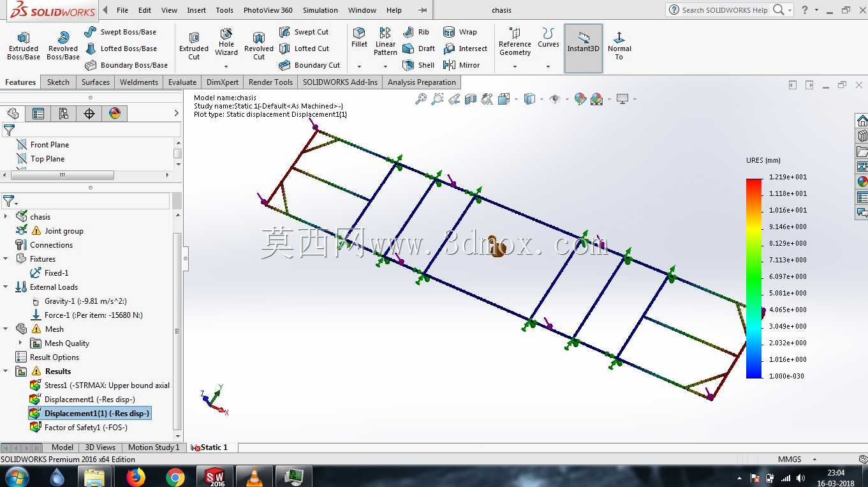Switch to the Sketch tab
Viewport: 868px width, 487px height.
coord(58,82)
